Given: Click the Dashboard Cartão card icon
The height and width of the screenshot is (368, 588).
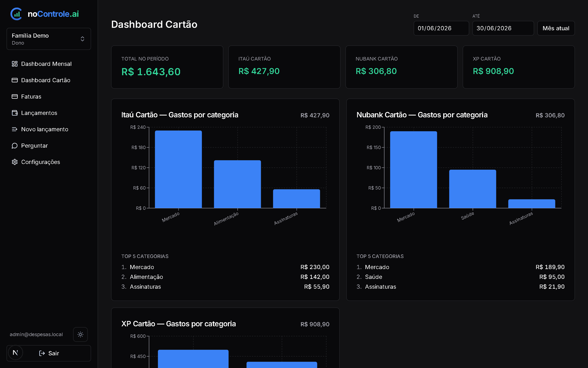Looking at the screenshot, I should [14, 80].
